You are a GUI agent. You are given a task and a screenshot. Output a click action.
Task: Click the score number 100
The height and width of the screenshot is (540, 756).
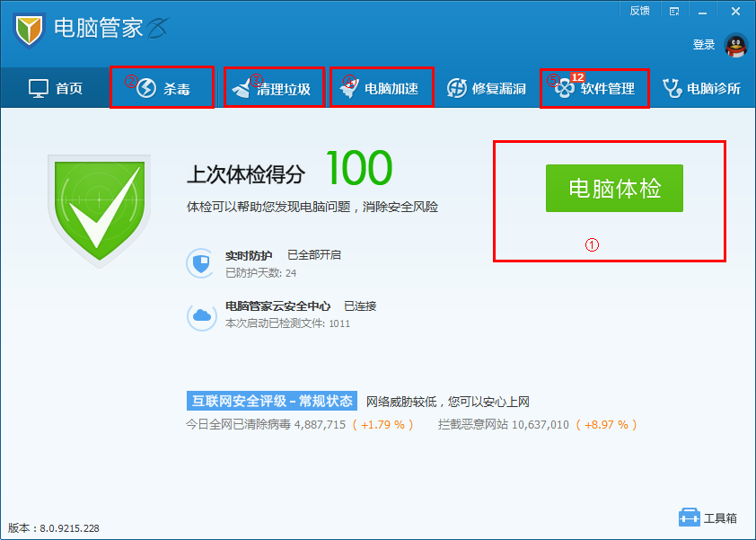359,168
